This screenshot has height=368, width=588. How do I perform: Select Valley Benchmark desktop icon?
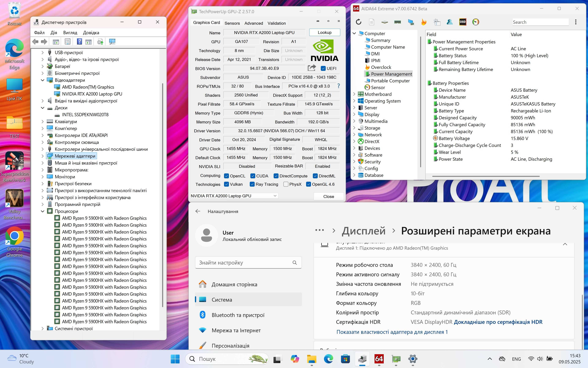click(x=14, y=205)
